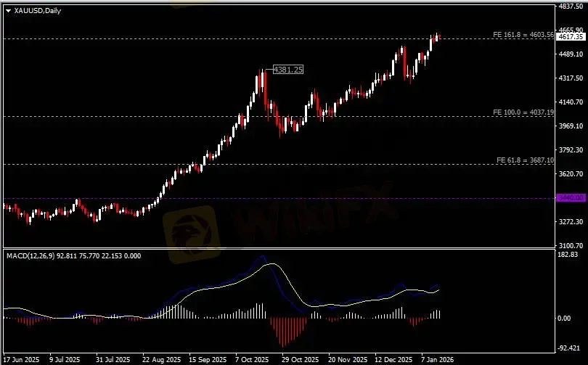Select the FE 100.0 = 4037.19 Fibonacci label

coord(523,112)
